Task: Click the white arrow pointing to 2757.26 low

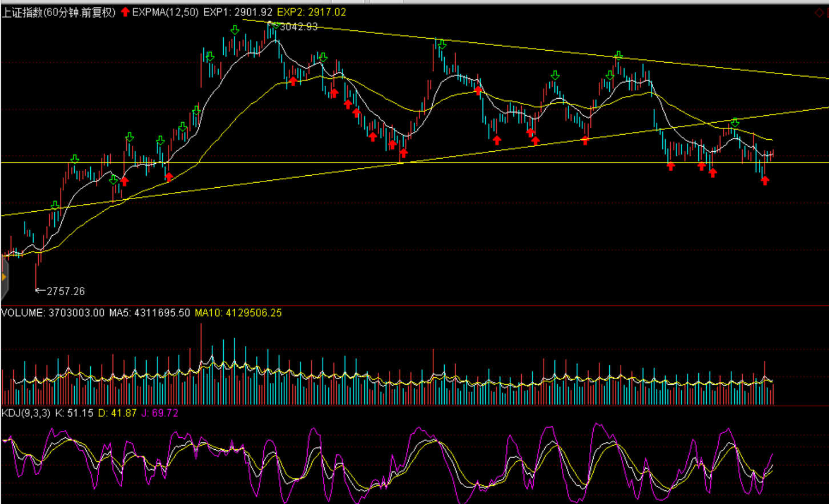Action: [x=40, y=291]
